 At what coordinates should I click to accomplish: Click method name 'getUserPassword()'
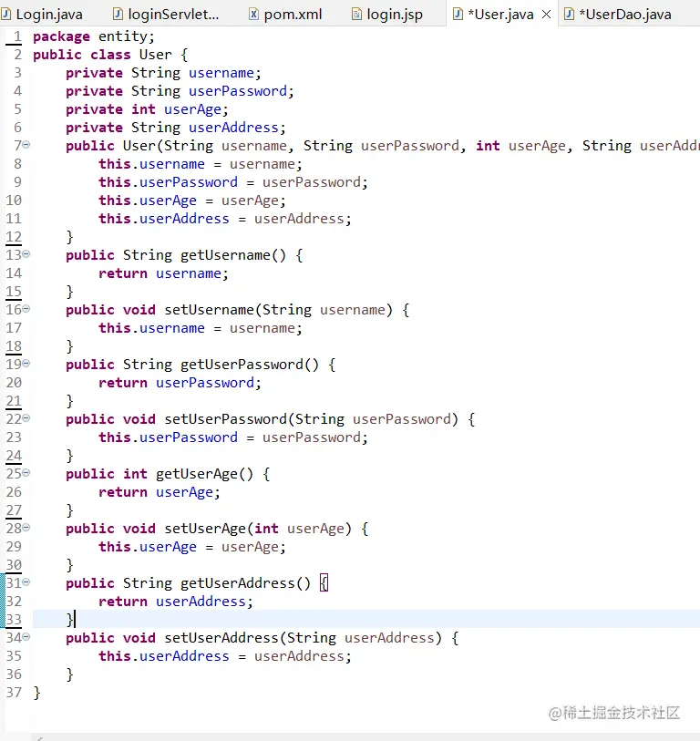[x=250, y=365]
